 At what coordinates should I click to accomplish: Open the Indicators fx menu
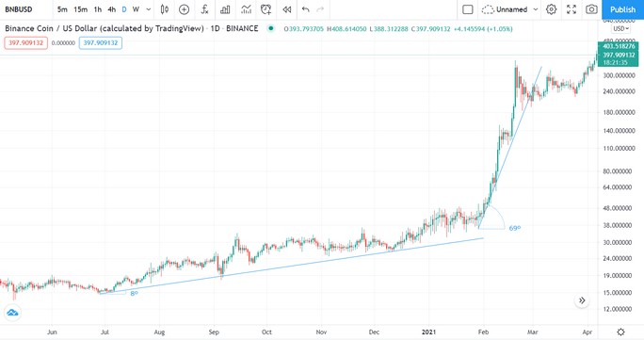[204, 9]
